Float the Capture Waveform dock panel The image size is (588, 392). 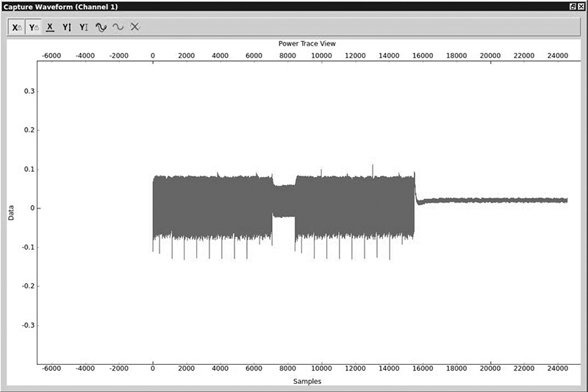[573, 6]
